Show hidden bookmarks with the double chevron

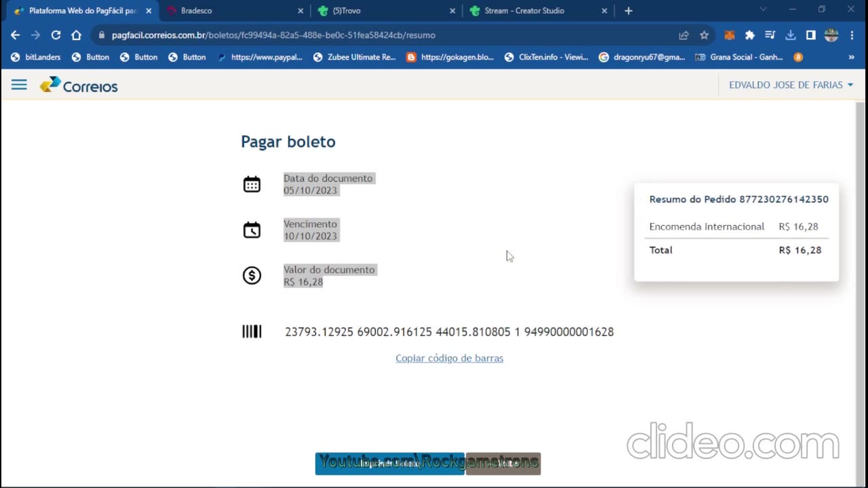tap(851, 58)
